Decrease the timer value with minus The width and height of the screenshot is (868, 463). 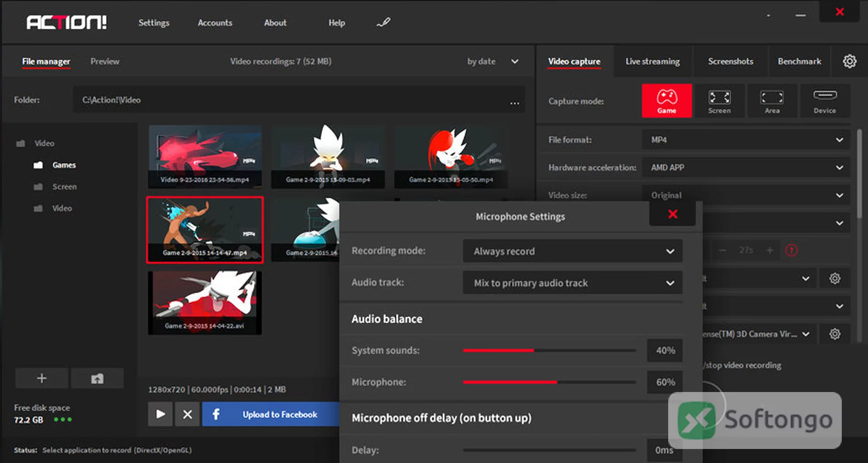pos(722,250)
